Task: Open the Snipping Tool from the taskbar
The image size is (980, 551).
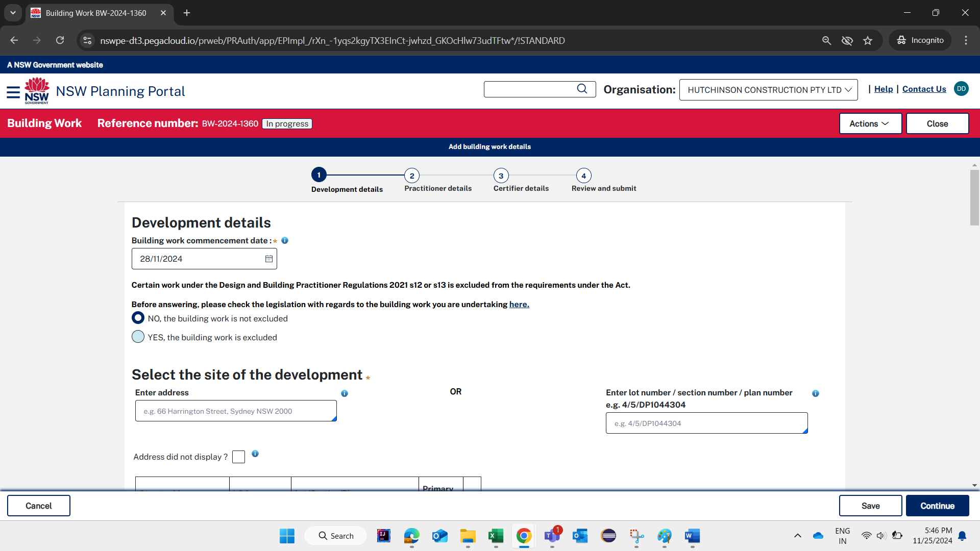Action: (x=636, y=536)
